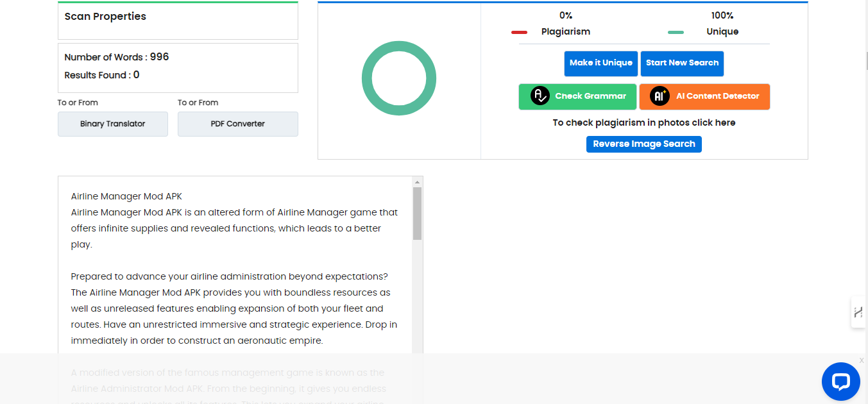Click the scanned text scrollbar thumb
The width and height of the screenshot is (868, 404).
(417, 213)
